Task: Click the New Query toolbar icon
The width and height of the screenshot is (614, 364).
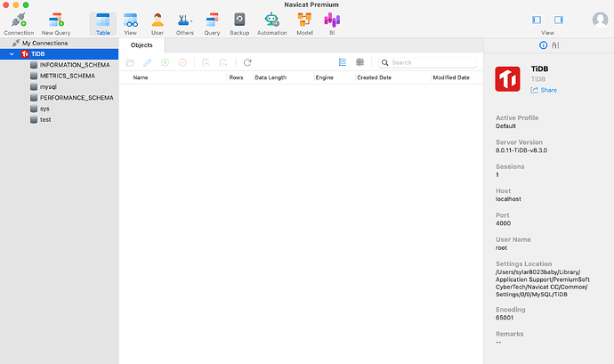Action: point(56,24)
